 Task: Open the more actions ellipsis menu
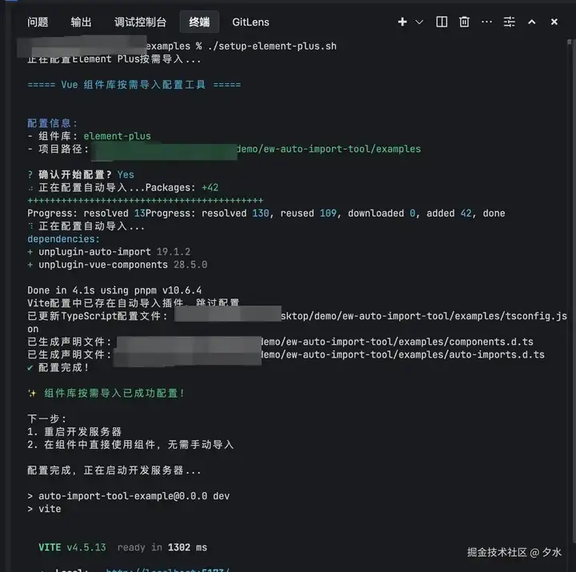pos(487,22)
